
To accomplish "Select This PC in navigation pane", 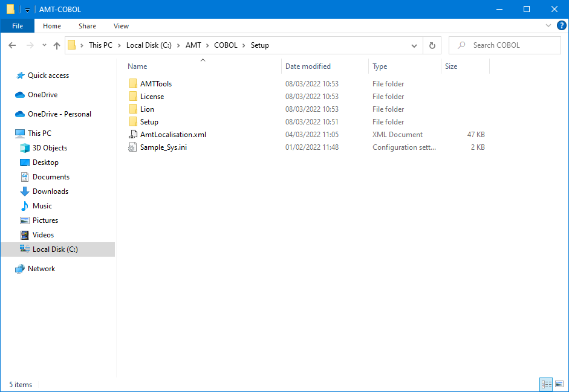I will (39, 133).
